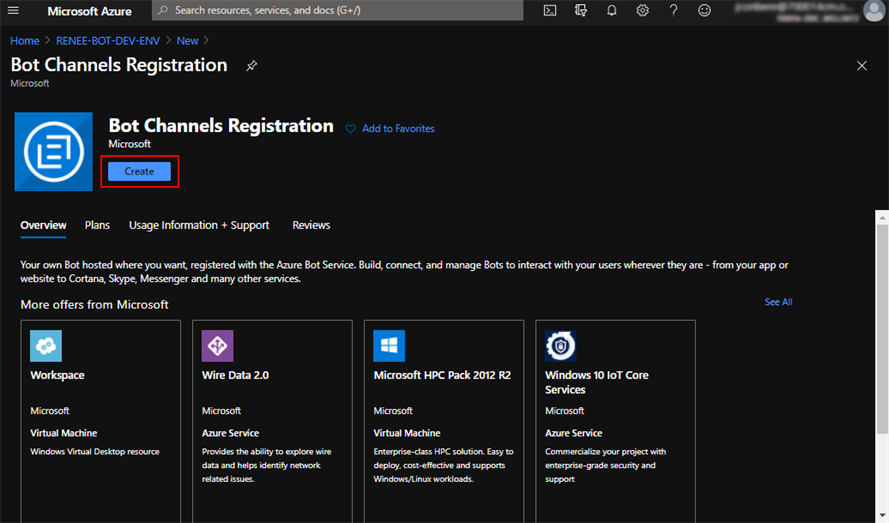Open the account avatar menu
889x523 pixels.
click(x=873, y=10)
